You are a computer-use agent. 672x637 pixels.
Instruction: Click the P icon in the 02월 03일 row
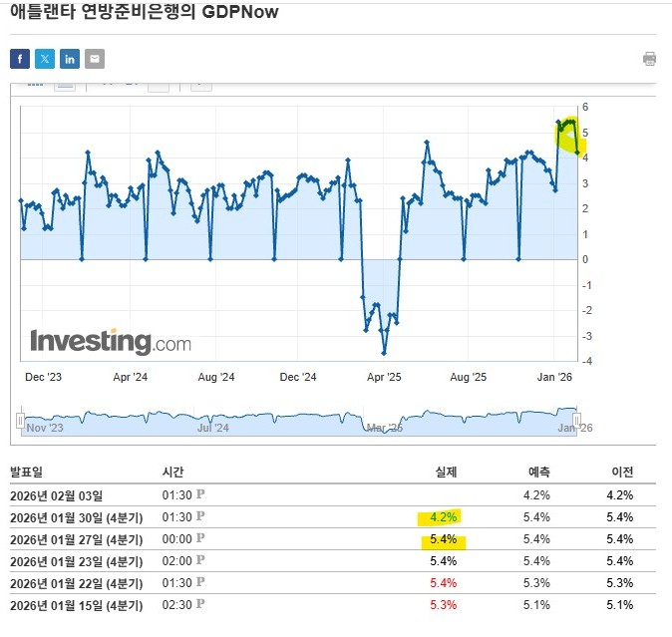click(200, 494)
